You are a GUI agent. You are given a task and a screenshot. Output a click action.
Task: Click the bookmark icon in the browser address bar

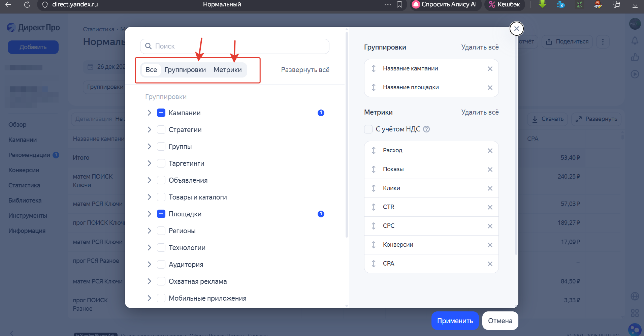pos(399,4)
